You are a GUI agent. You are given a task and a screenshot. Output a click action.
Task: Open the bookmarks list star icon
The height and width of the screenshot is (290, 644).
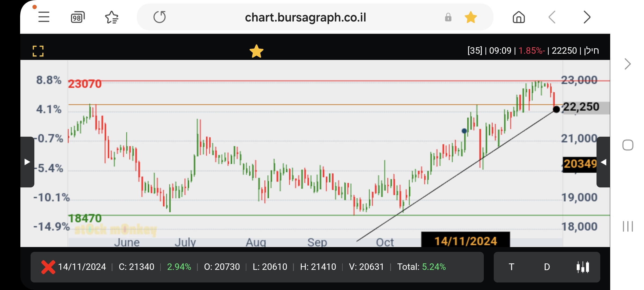[112, 17]
